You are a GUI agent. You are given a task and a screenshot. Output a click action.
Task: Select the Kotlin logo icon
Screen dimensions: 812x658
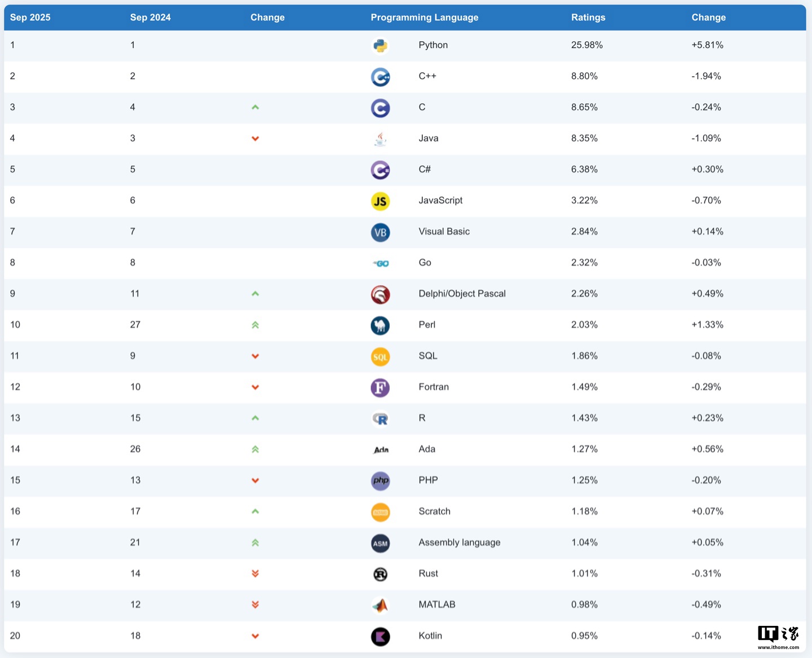pyautogui.click(x=381, y=637)
